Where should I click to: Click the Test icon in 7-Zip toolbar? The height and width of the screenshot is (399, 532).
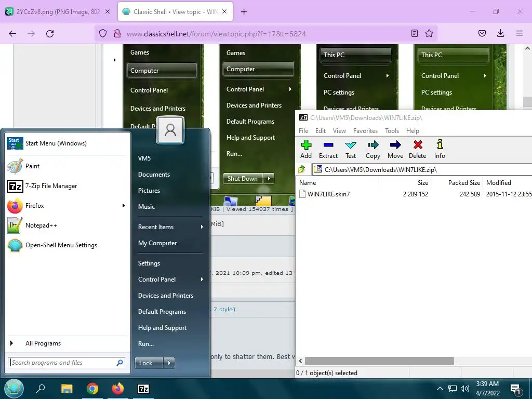point(351,145)
